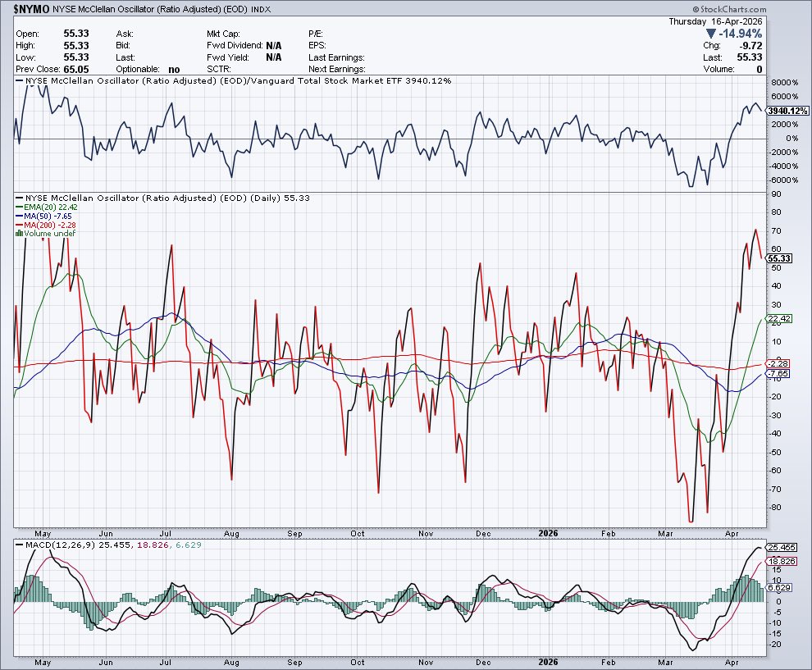
Task: Click the 25.455 MACD axis tag
Action: coord(782,547)
